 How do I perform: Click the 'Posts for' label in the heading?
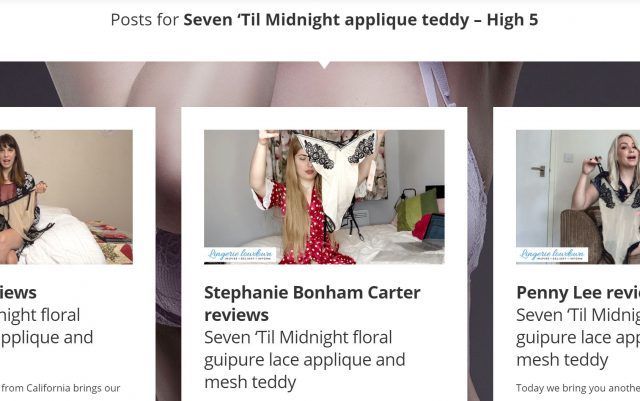pos(144,20)
